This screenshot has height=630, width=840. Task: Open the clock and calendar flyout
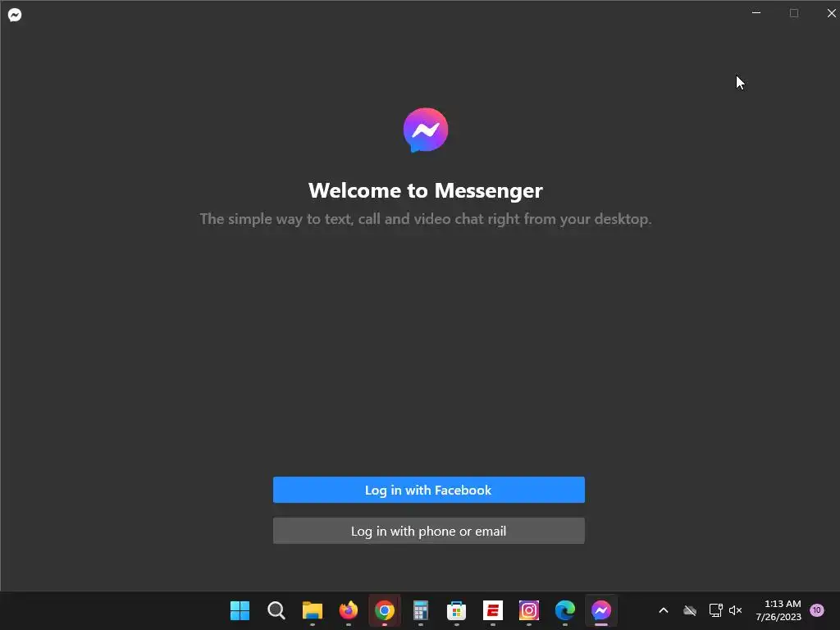(x=778, y=610)
